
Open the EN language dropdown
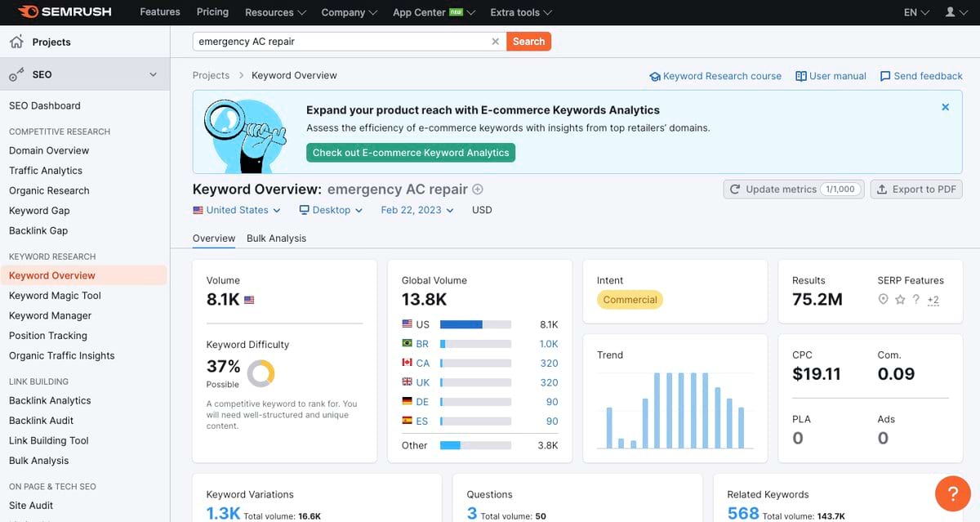(916, 12)
